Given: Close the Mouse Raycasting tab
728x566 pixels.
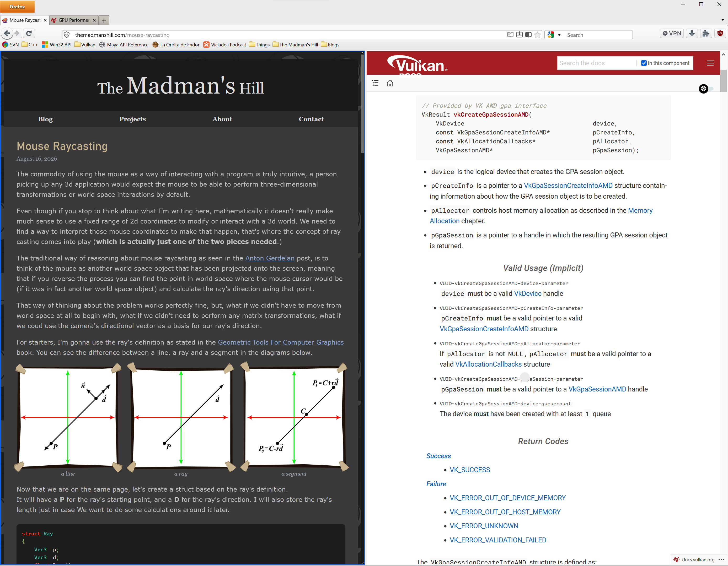Looking at the screenshot, I should point(45,20).
